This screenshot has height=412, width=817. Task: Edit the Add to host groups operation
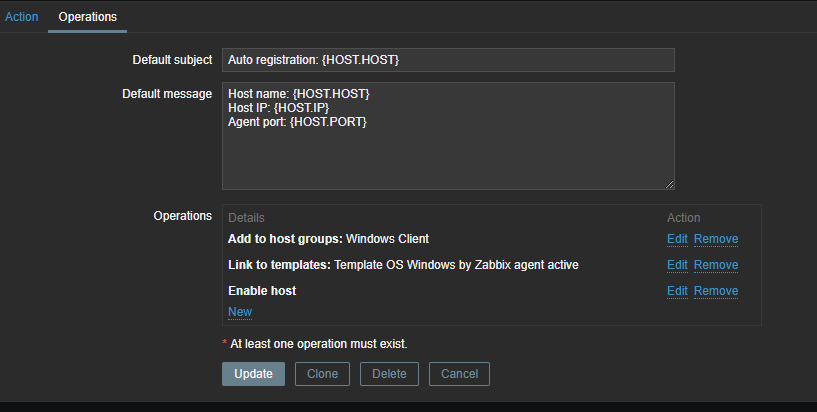[x=677, y=239]
